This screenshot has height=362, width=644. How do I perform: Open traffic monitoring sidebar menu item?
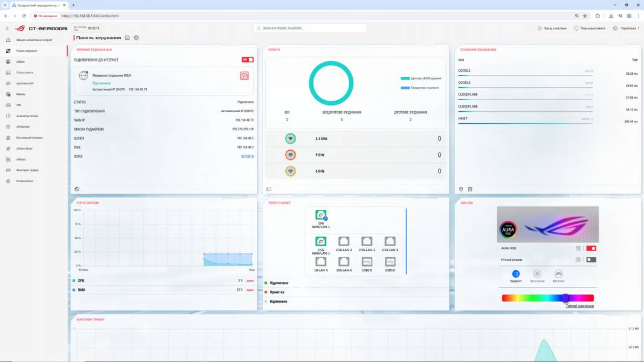coord(27,170)
